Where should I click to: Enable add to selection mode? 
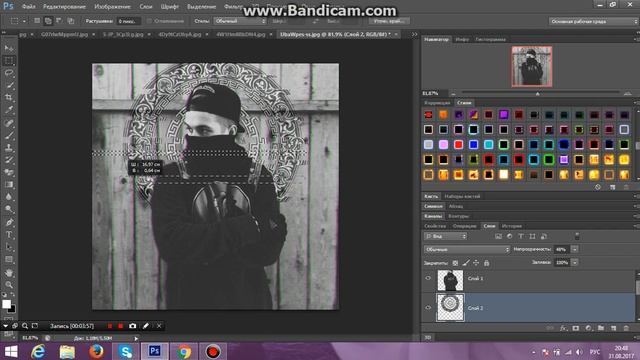[48, 21]
